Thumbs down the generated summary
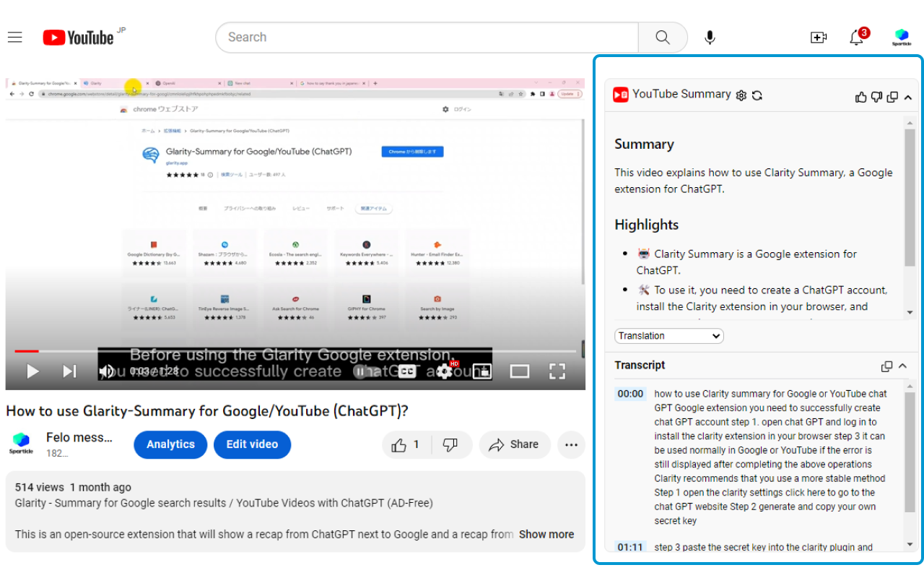 click(876, 97)
